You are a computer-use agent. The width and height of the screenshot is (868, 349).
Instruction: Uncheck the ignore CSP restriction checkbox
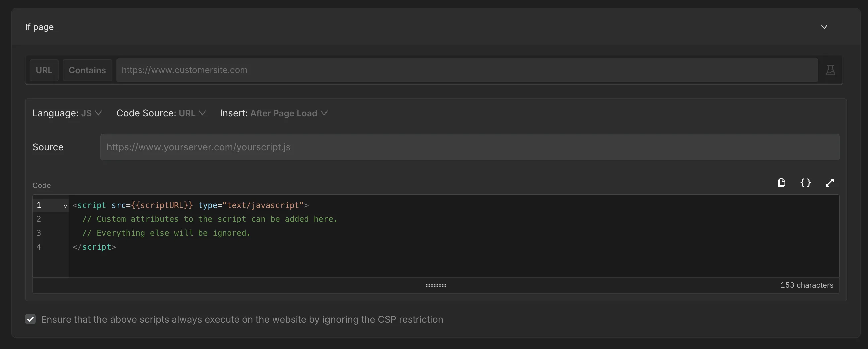pos(30,319)
